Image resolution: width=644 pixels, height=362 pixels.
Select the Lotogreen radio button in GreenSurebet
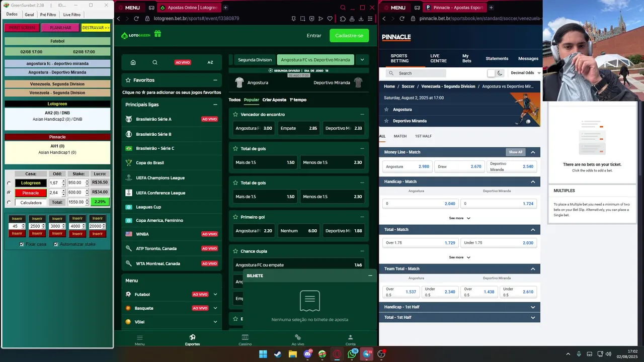tap(9, 183)
